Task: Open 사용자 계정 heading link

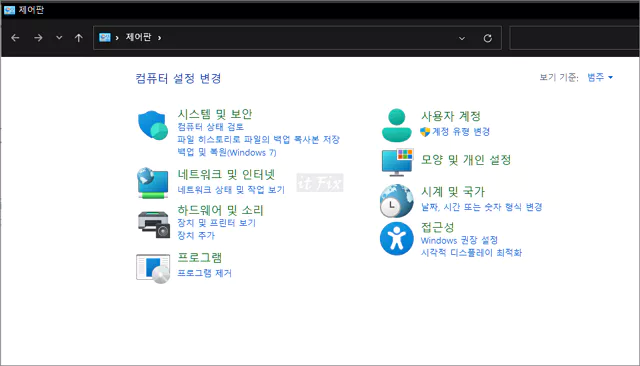Action: tap(451, 116)
